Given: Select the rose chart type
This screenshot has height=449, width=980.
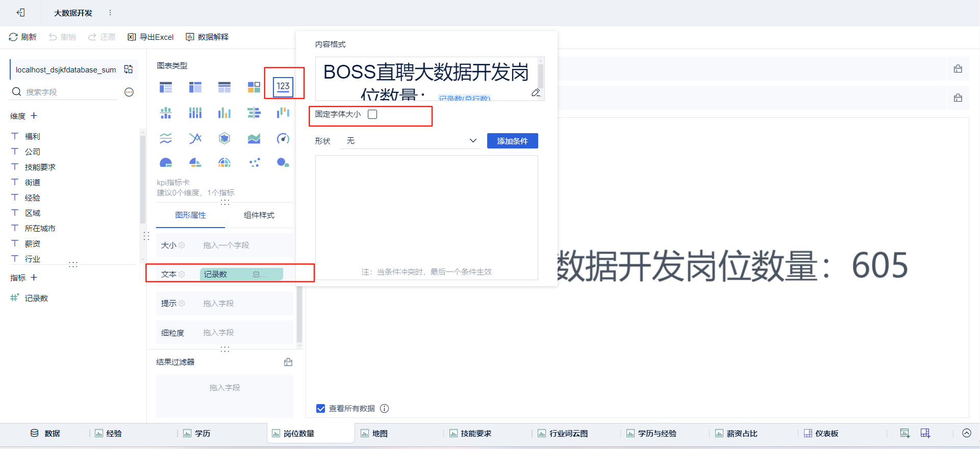Looking at the screenshot, I should point(195,163).
